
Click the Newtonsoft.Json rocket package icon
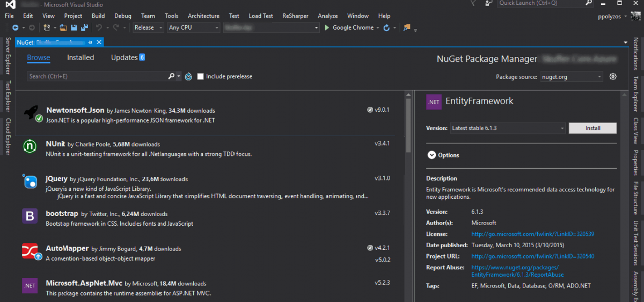tap(33, 113)
